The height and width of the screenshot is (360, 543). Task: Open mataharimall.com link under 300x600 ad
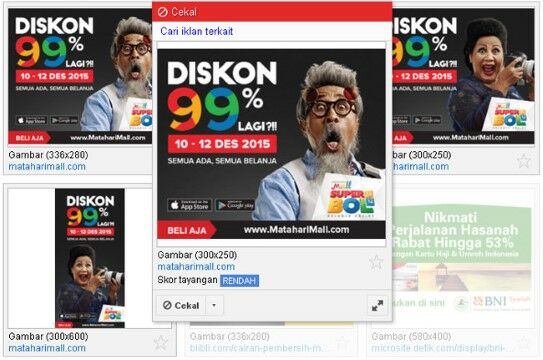(47, 348)
